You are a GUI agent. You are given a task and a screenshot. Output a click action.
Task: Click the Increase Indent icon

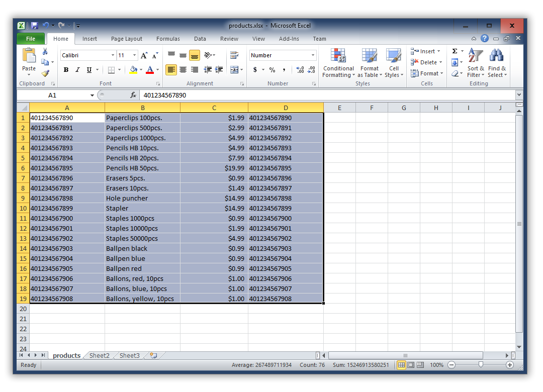pos(219,69)
